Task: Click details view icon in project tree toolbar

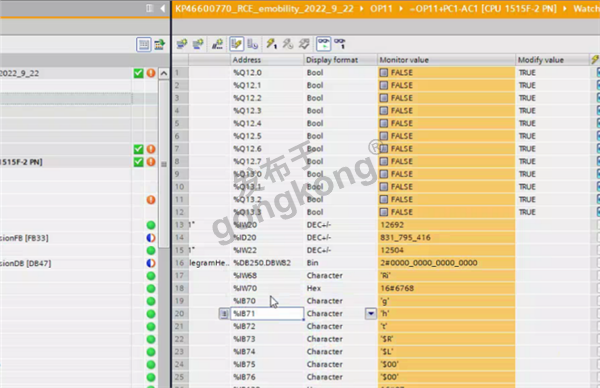Action: pos(143,44)
